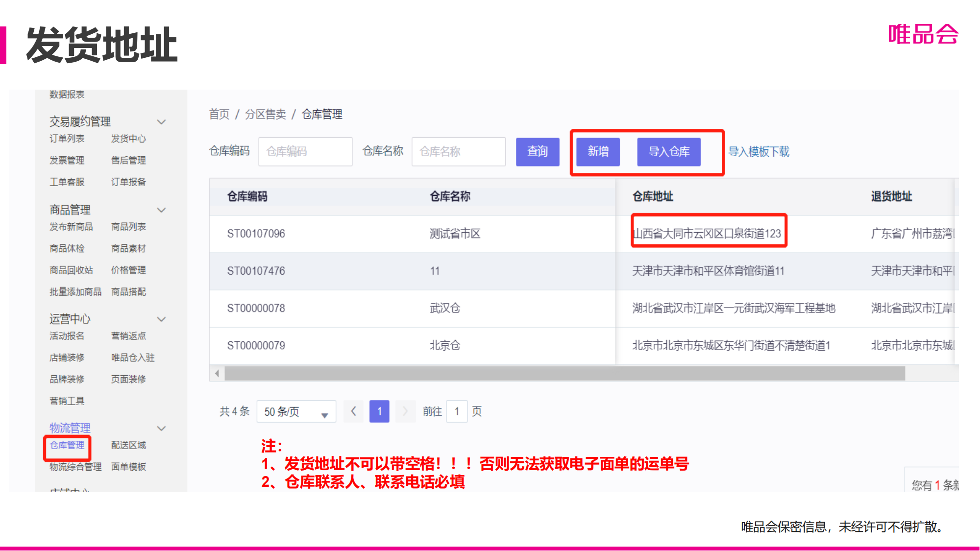This screenshot has width=980, height=551.
Task: Open 唯品仓入驻 in sidebar
Action: click(x=133, y=358)
